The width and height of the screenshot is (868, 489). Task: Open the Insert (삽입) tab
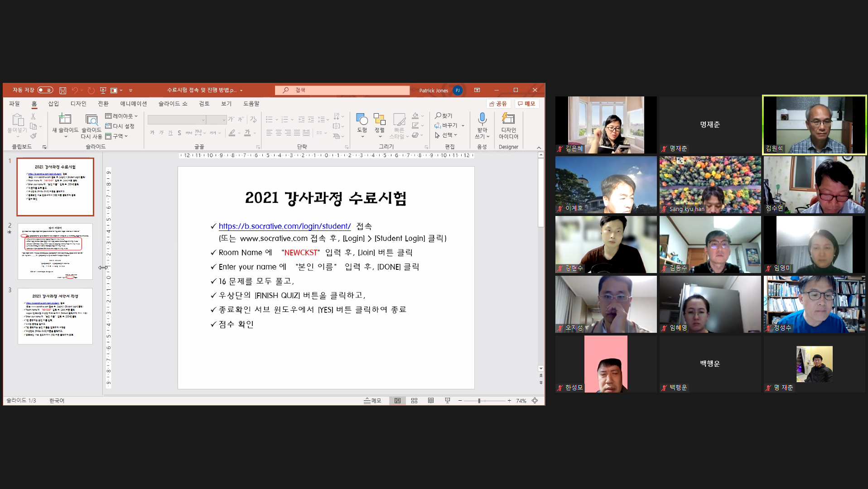(x=53, y=104)
